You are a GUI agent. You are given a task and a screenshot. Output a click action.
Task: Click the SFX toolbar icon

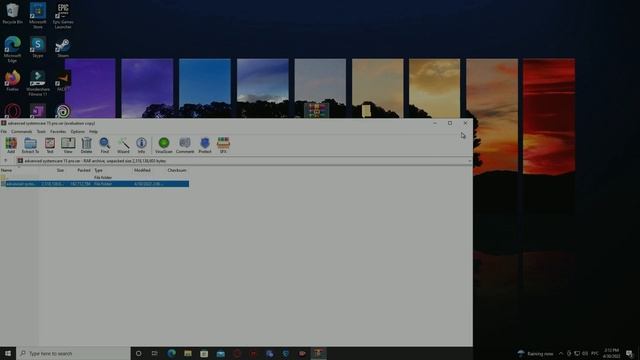223,145
